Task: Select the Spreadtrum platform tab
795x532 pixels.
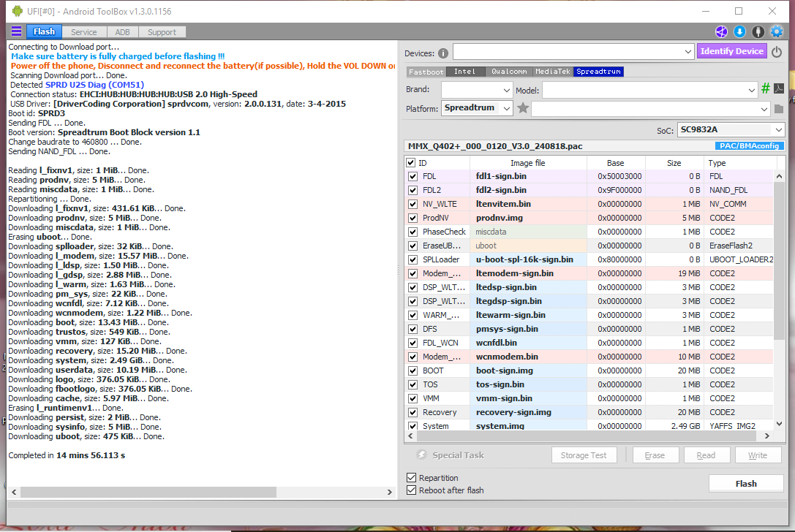Action: coord(598,72)
